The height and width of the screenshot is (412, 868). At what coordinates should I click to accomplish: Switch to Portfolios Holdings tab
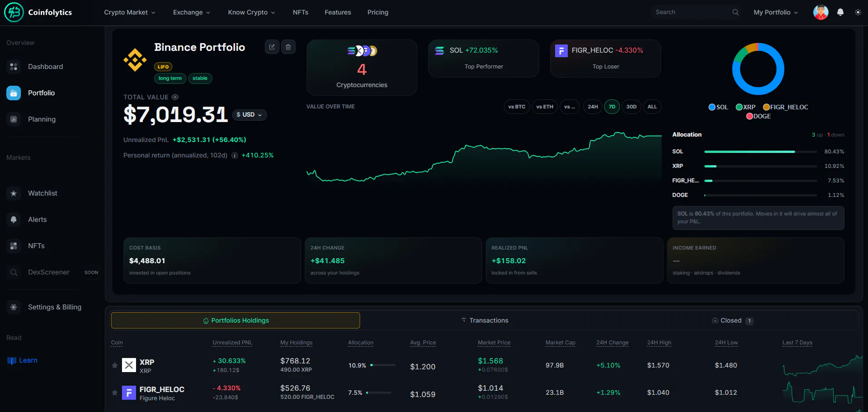235,320
